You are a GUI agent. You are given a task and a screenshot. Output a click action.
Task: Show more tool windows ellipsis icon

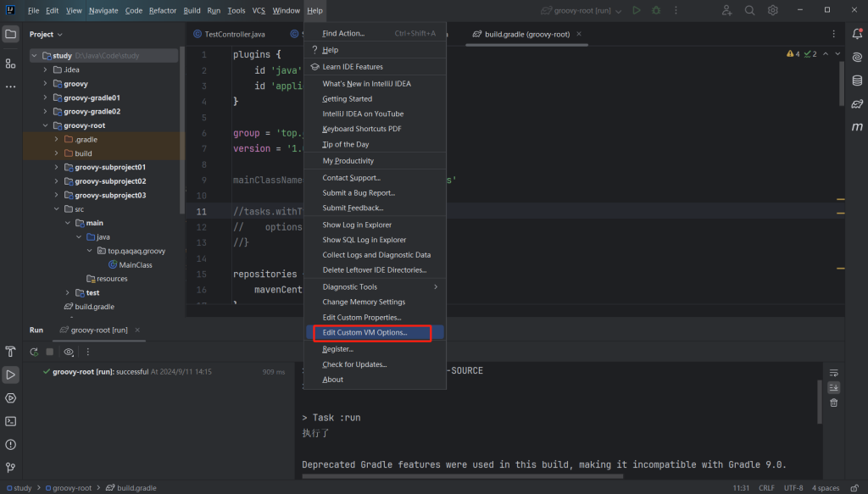tap(10, 86)
